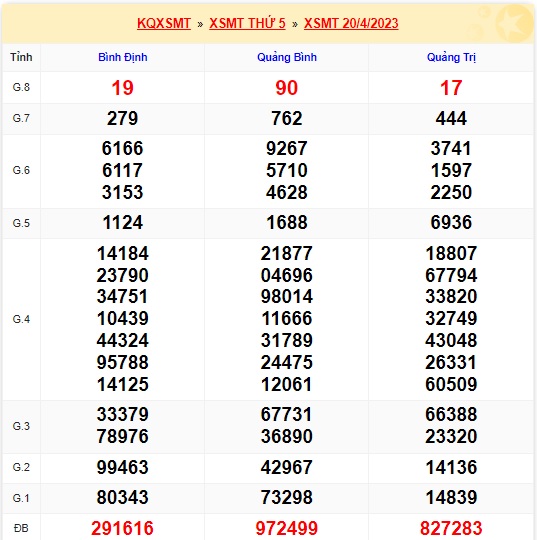Click Quảng Trị special prize 827283

pos(451,528)
